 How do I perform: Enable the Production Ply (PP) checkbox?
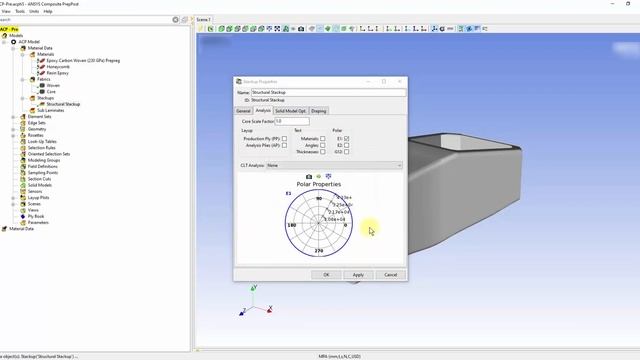(x=284, y=139)
